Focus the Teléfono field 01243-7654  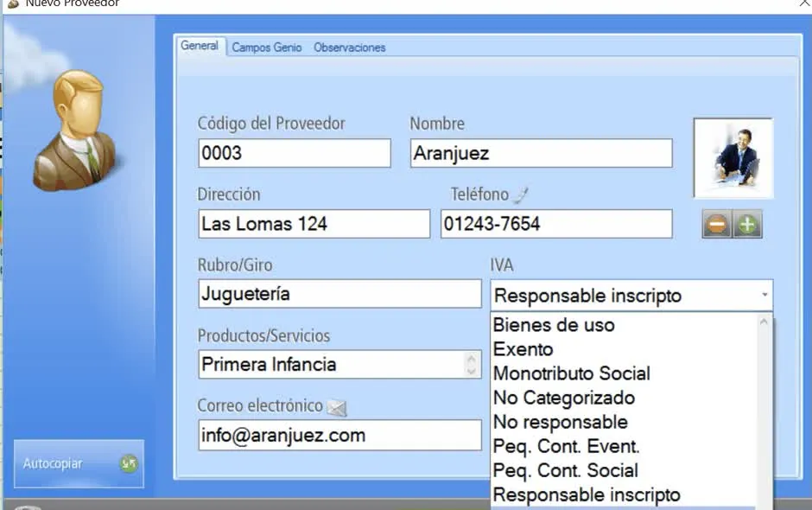click(x=556, y=224)
